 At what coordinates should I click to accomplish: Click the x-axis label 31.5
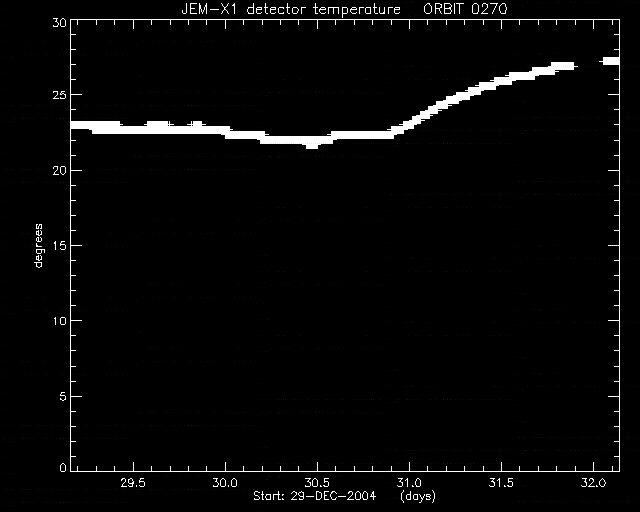click(x=501, y=483)
